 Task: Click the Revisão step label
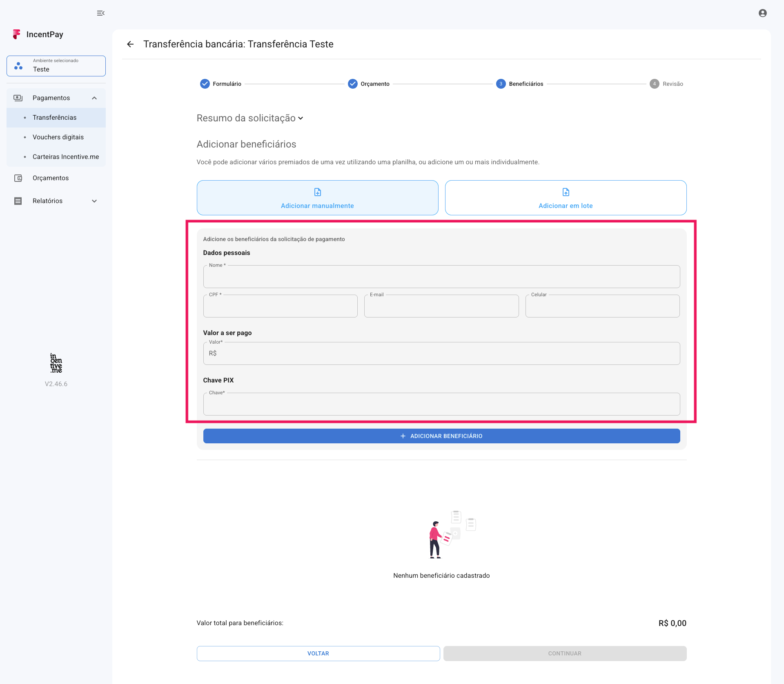click(x=673, y=84)
